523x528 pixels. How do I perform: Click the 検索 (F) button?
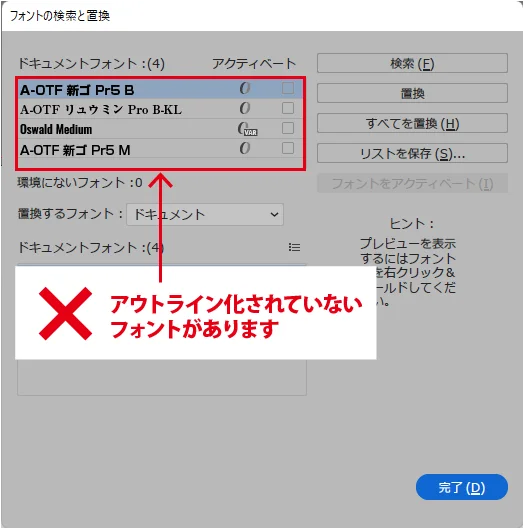pos(412,63)
